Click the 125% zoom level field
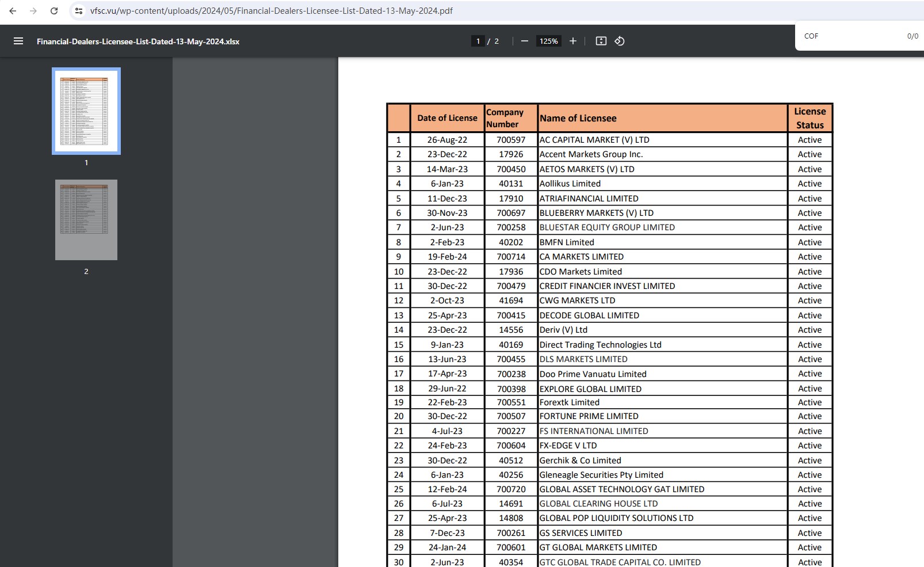The image size is (924, 567). click(x=548, y=41)
